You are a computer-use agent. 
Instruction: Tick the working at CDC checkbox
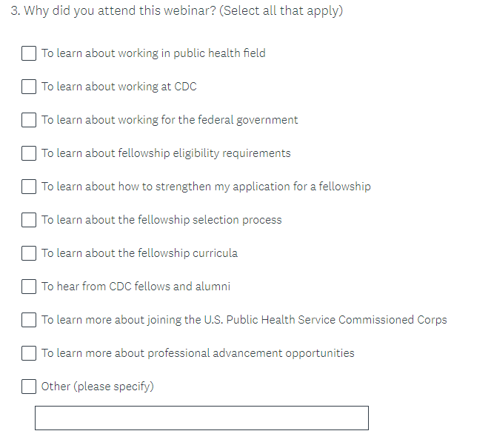point(29,87)
